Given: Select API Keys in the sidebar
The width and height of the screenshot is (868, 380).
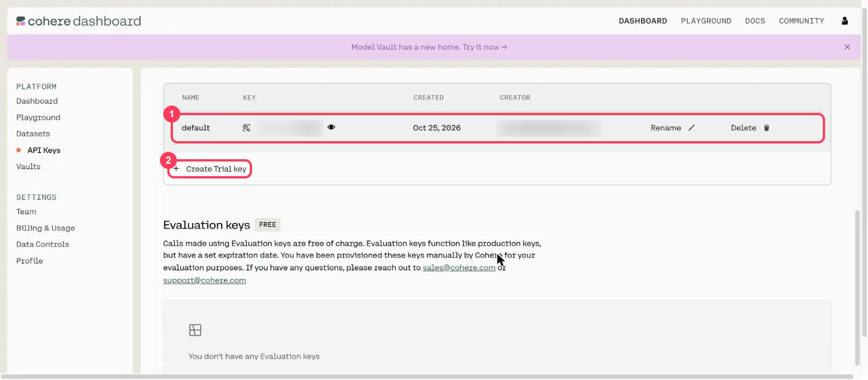Looking at the screenshot, I should pos(44,150).
